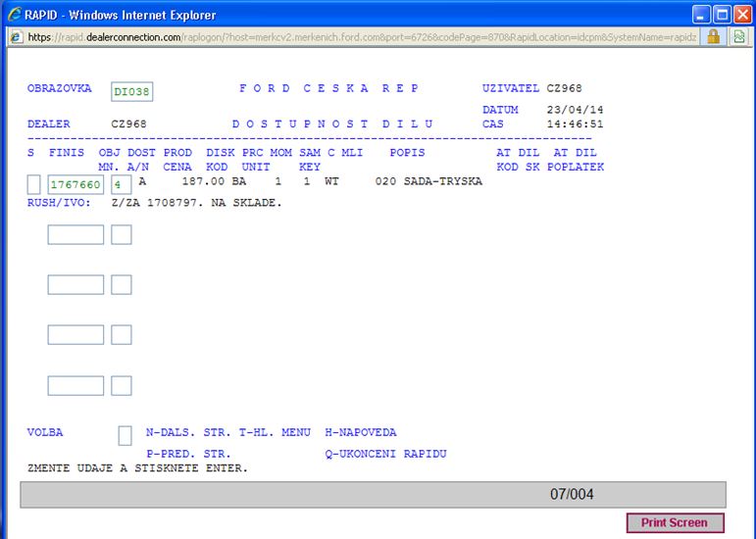This screenshot has height=539, width=756.
Task: Click the OBRAZOVKA field showing DI038
Action: point(131,91)
